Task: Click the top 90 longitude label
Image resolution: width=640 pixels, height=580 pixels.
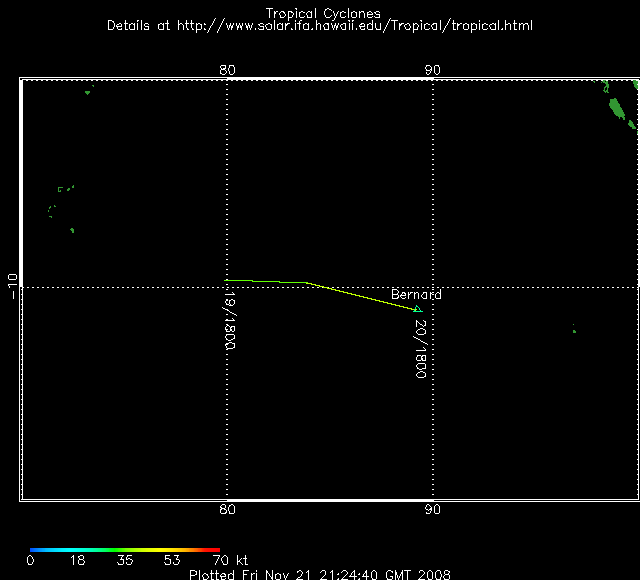Action: pos(433,70)
